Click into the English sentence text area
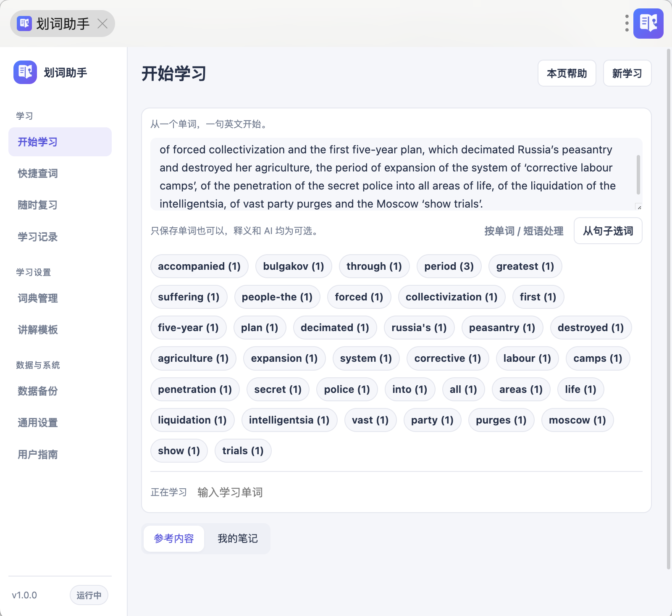Viewport: 672px width, 616px height. [x=396, y=174]
